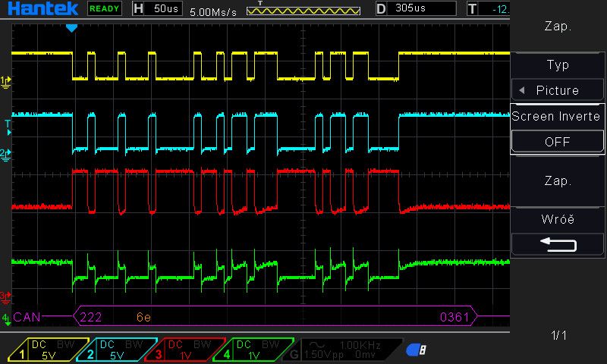Viewport: 607px width, 364px height.
Task: Click the READY status indicator
Action: tap(105, 8)
